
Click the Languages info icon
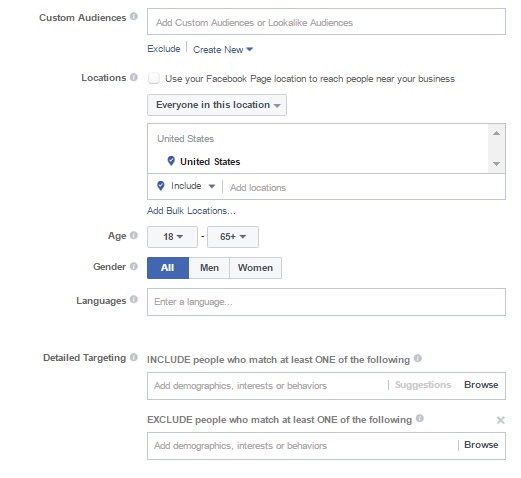(134, 299)
